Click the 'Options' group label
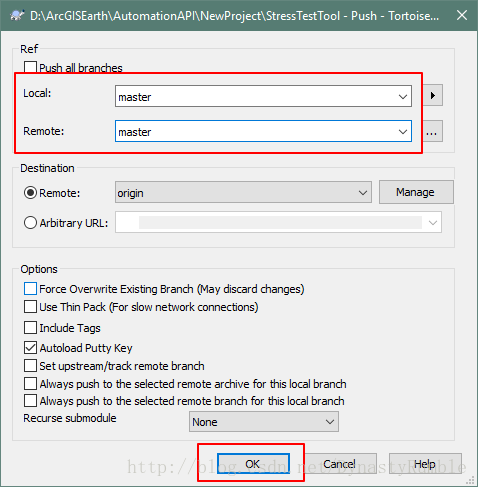 point(39,269)
